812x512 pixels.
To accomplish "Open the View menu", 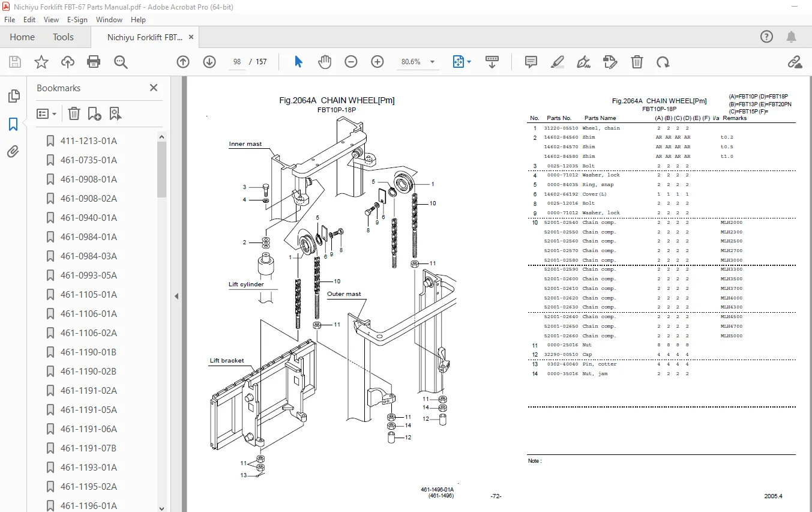I will tap(52, 19).
